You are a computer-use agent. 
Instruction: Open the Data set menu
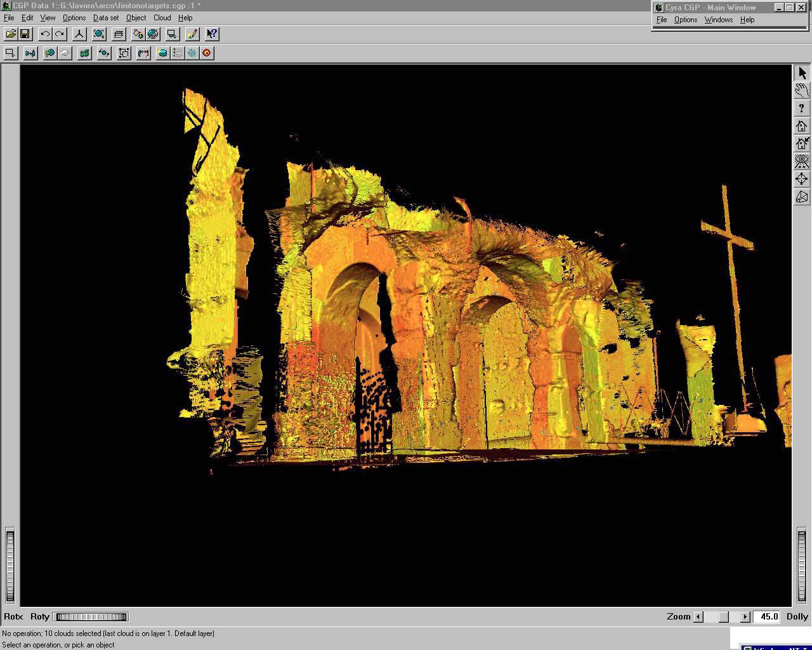tap(105, 18)
